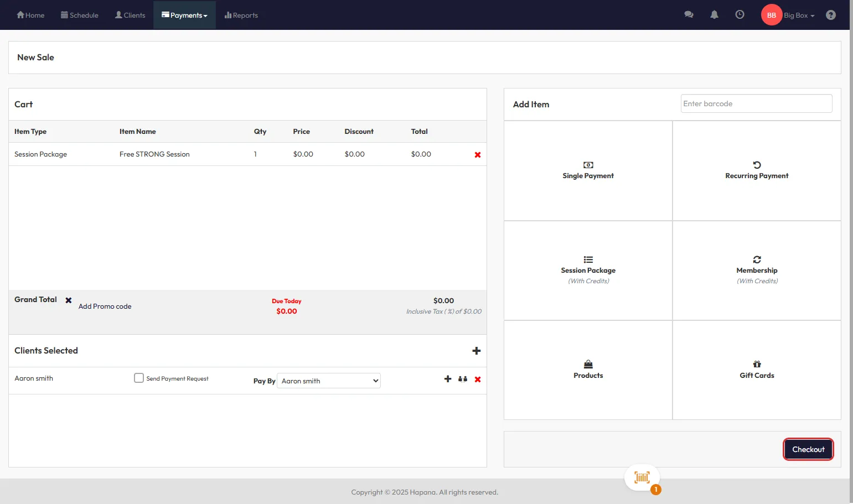Open the Payments dropdown menu

click(x=184, y=15)
